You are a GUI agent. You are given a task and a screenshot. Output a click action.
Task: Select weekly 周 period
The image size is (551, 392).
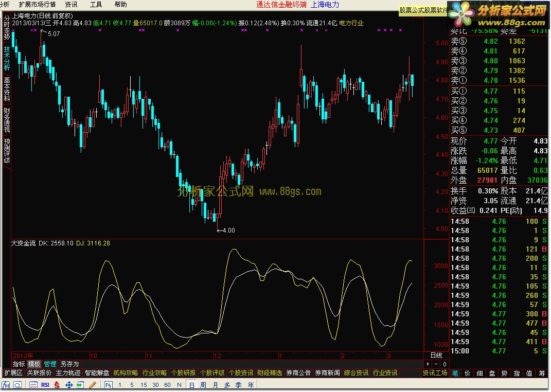203,385
